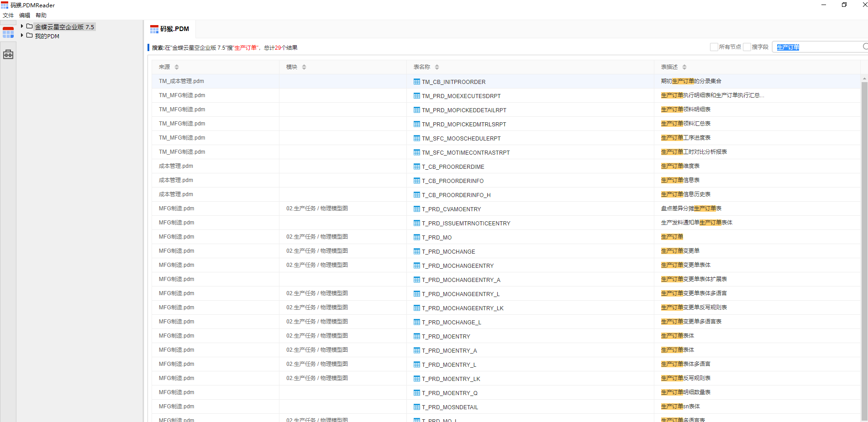Expand the 我的PDM tree node
The height and width of the screenshot is (422, 868).
22,36
